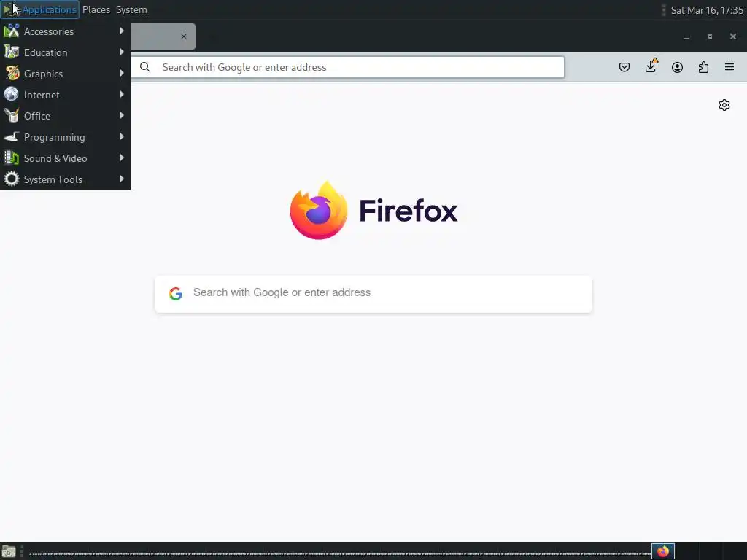Open the Firefox Extensions puzzle icon
747x560 pixels.
703,67
